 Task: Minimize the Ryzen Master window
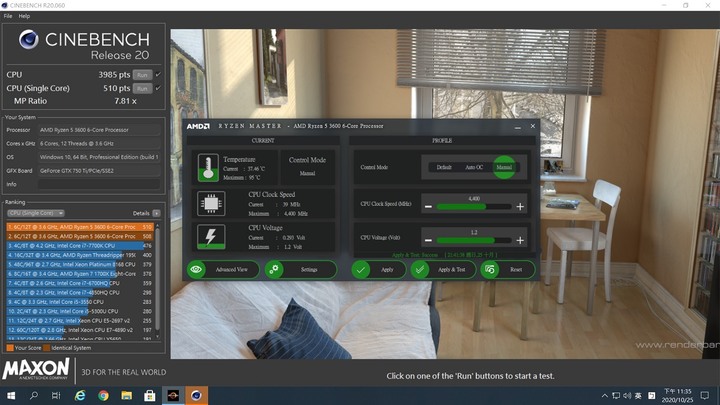(x=518, y=127)
